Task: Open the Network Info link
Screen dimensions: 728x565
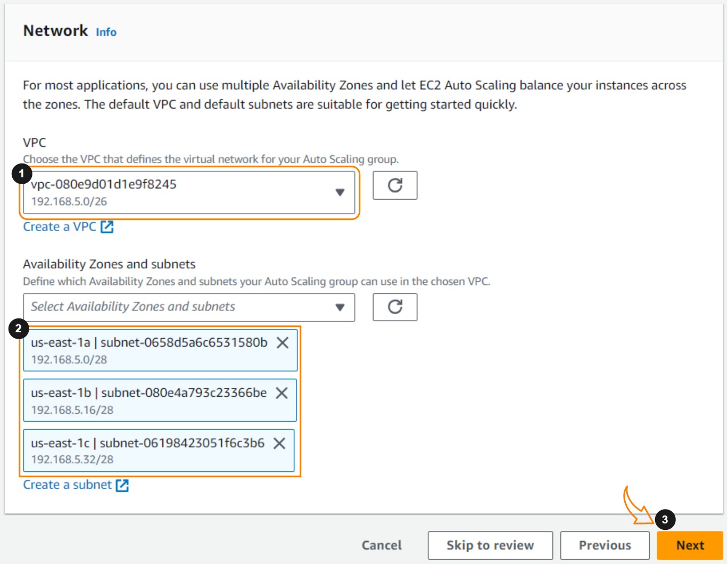Action: (106, 32)
